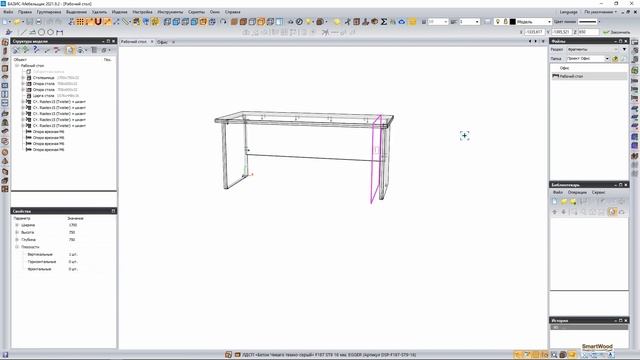Image resolution: width=640 pixels, height=360 pixels.
Task: Open the line color dropdown arrow
Action: click(x=599, y=22)
